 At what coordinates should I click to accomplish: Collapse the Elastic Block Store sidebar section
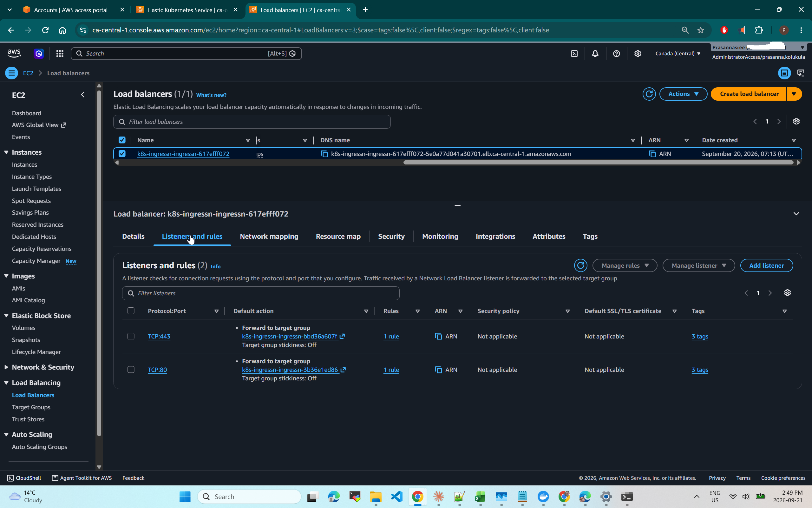(6, 316)
